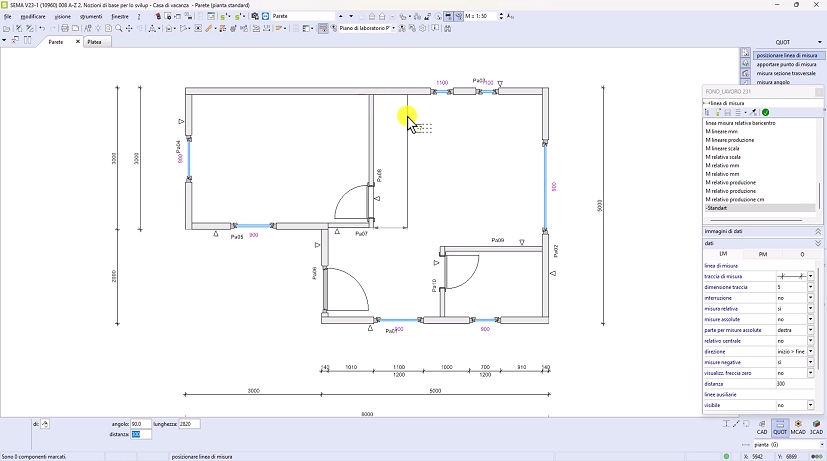The height and width of the screenshot is (461, 827).
Task: Click the zoom magnifier tool icon
Action: click(x=118, y=29)
